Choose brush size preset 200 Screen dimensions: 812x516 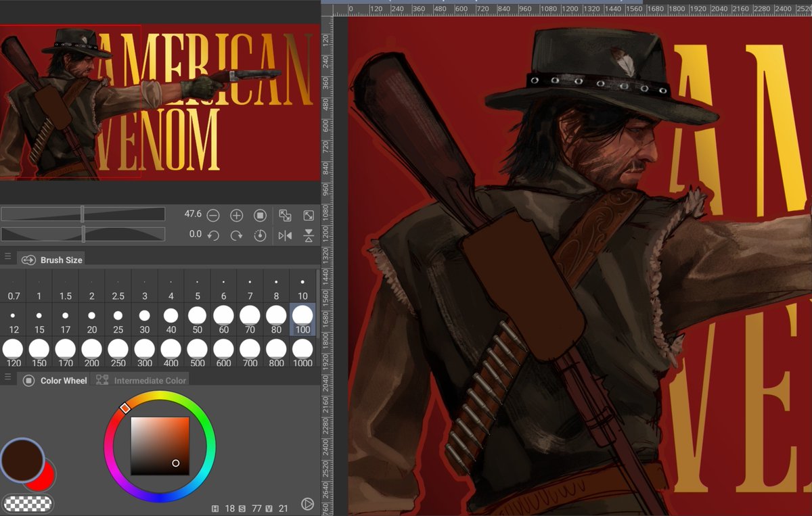tap(92, 352)
